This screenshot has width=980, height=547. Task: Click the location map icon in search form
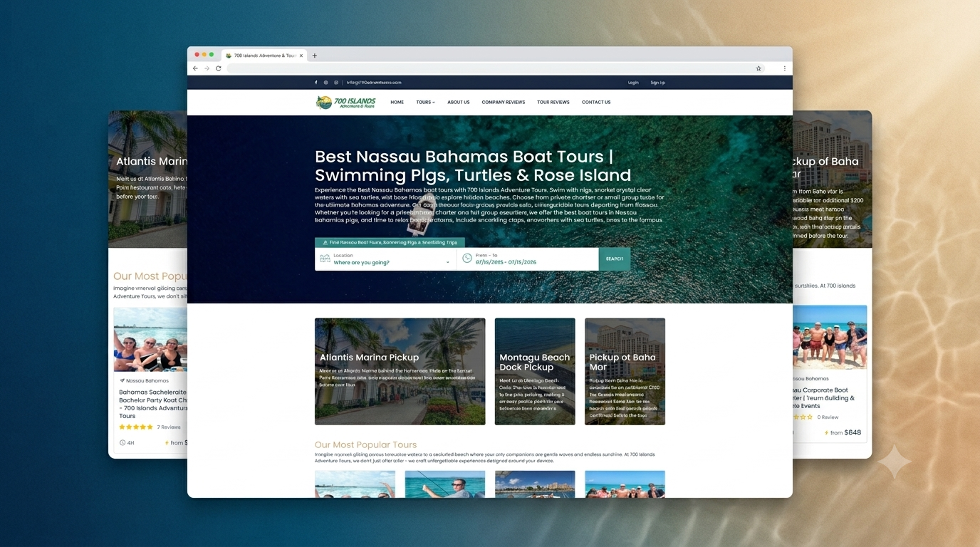pos(325,259)
